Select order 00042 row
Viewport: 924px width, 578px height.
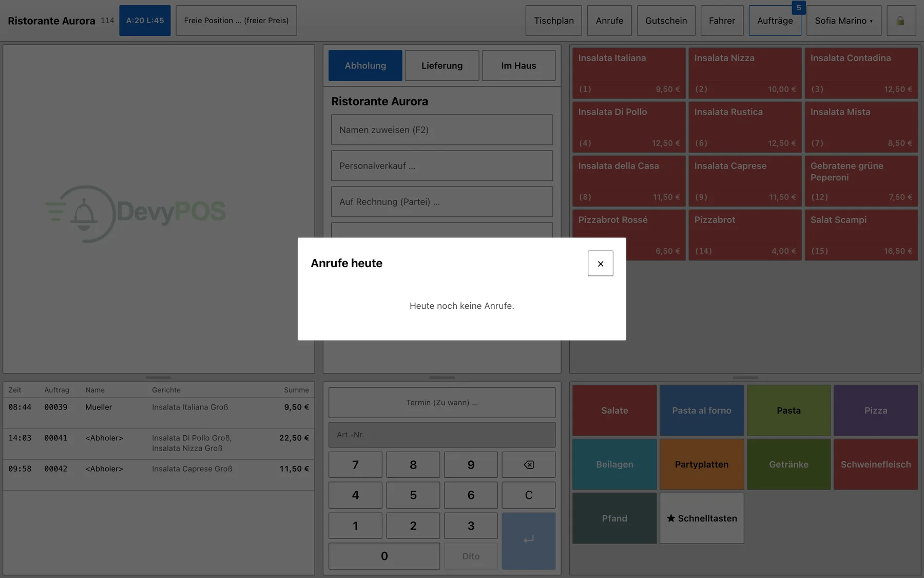[x=159, y=475]
